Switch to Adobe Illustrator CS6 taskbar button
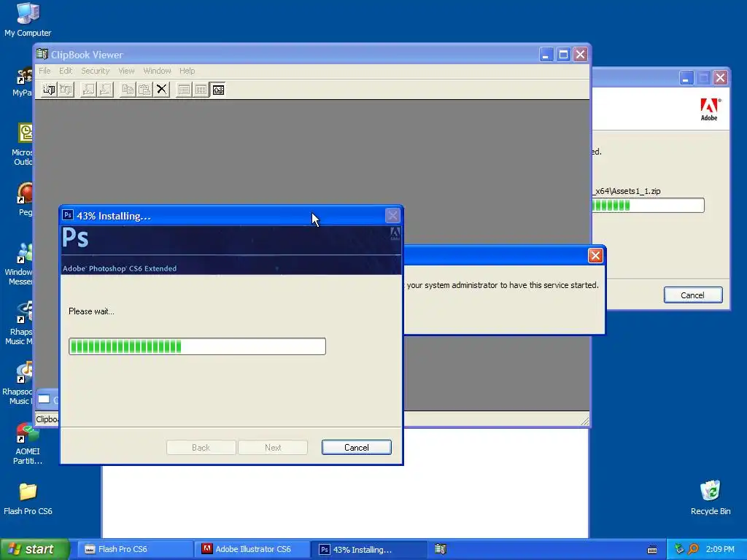This screenshot has height=560, width=747. click(x=252, y=549)
